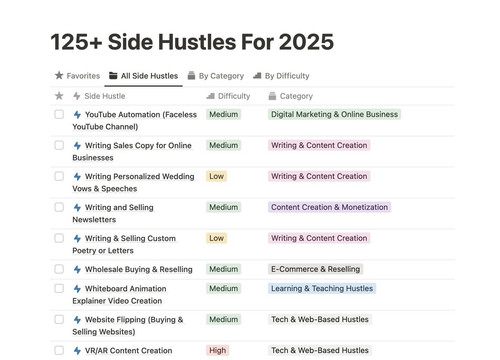The image size is (500, 360).
Task: Open Writing Sales Copy for Online Businesses page
Action: point(132,151)
